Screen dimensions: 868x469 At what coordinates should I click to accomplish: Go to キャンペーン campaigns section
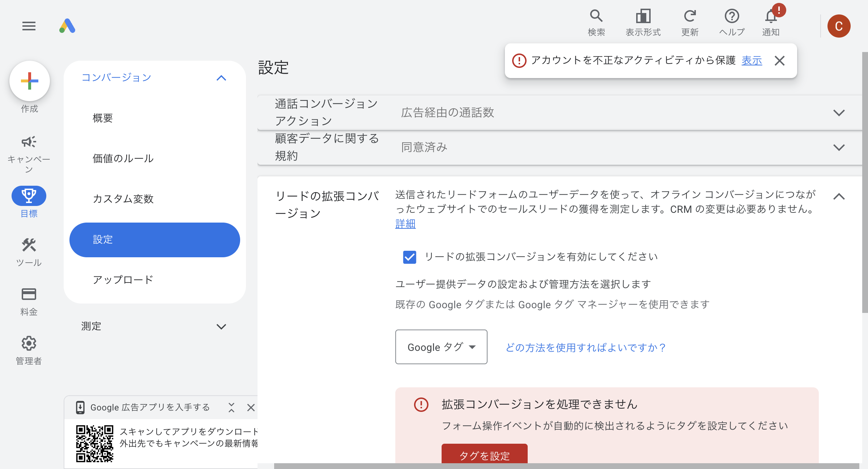pyautogui.click(x=29, y=154)
